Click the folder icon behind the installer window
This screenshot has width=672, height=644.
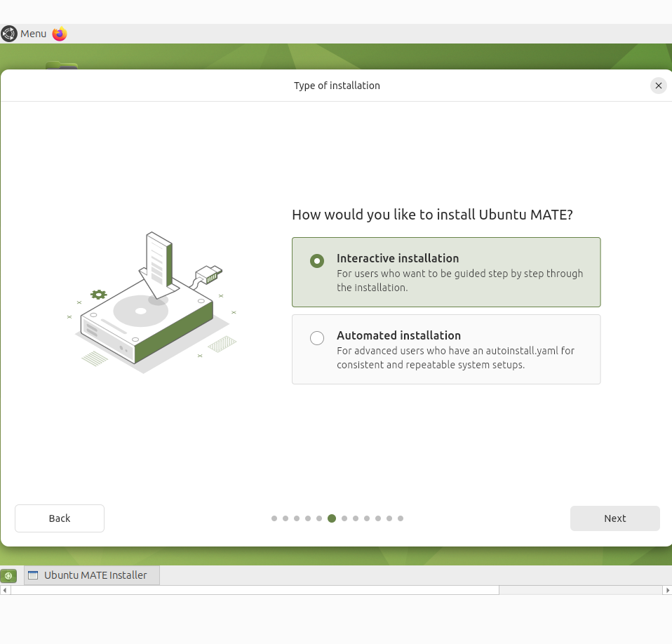(x=62, y=65)
